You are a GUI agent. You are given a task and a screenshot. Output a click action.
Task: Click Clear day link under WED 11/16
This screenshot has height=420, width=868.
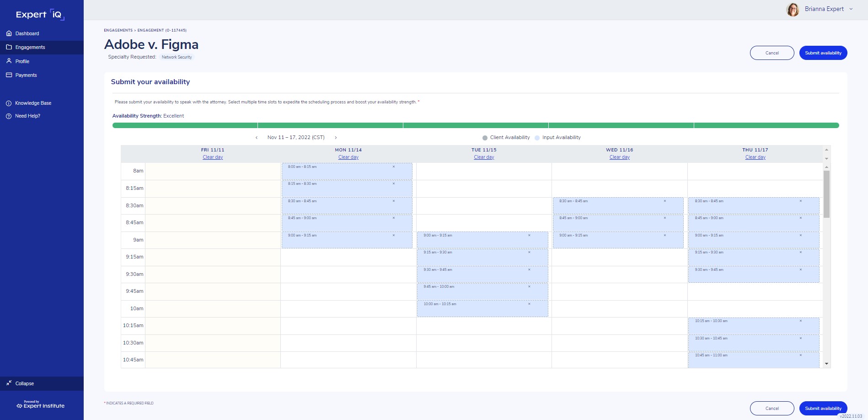619,157
